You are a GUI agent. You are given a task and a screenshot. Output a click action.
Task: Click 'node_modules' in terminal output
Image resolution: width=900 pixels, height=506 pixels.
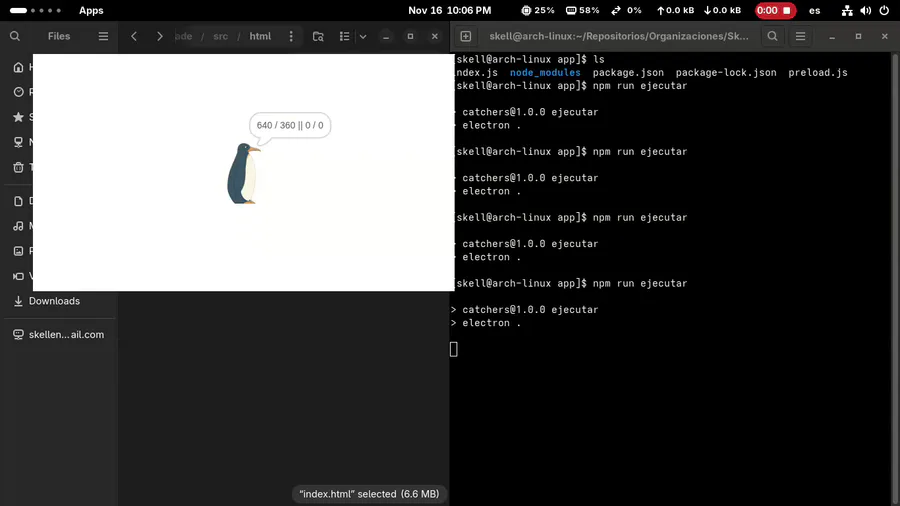(545, 73)
